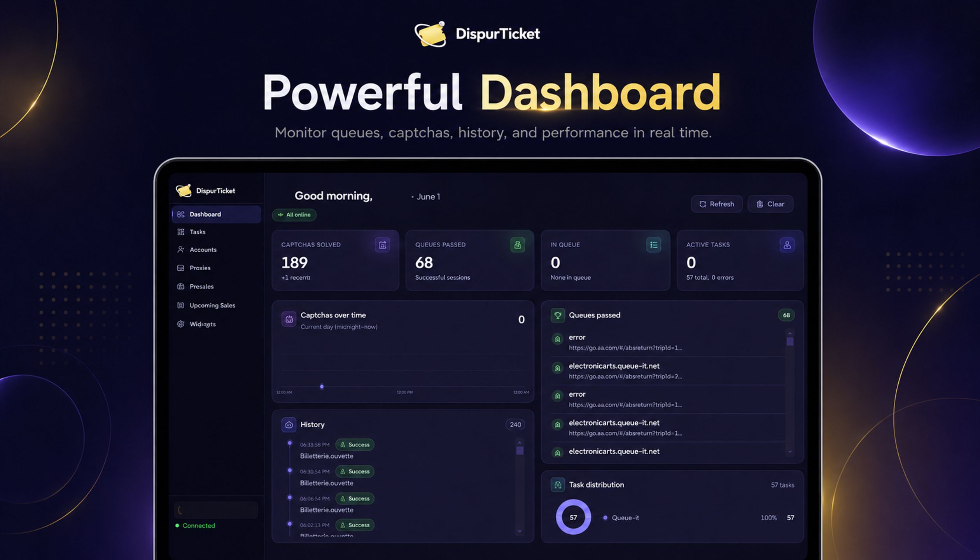Click the Billetterie.ouvette entry under 06:30:54 PM
Viewport: 980px width, 560px height.
point(327,483)
